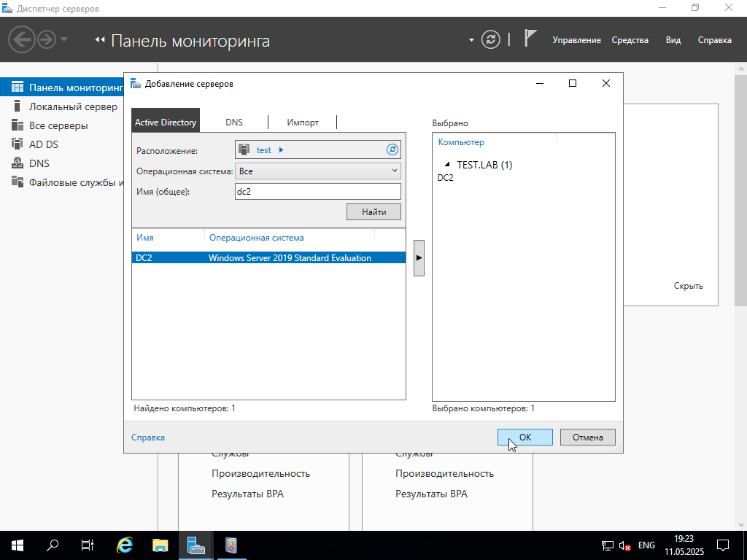Click the DNS sidebar icon
The image size is (747, 560).
[x=18, y=163]
